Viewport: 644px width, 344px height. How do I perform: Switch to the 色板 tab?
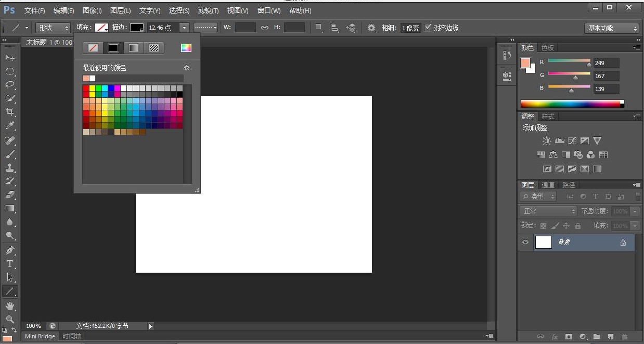(548, 47)
